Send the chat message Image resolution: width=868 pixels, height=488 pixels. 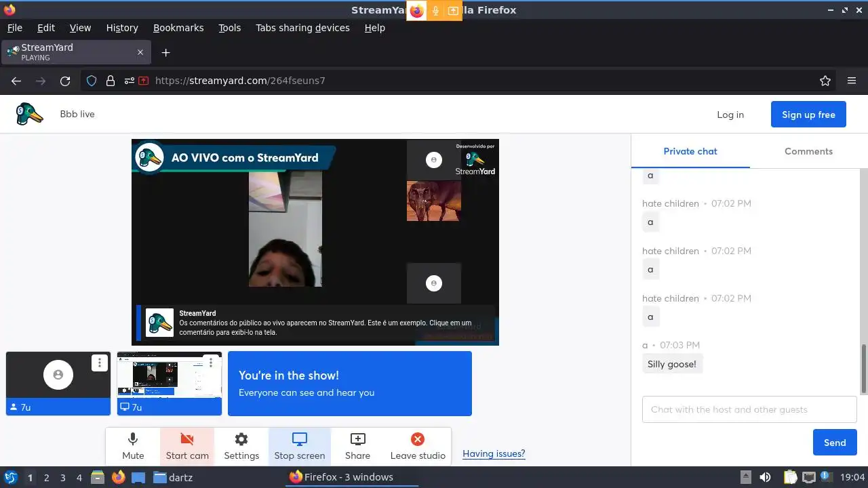pyautogui.click(x=835, y=443)
